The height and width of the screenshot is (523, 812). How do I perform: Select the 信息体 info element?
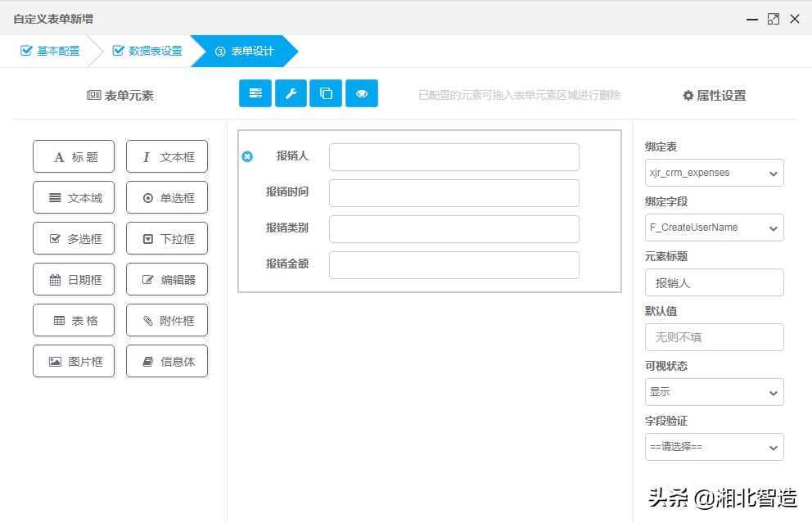(x=167, y=361)
